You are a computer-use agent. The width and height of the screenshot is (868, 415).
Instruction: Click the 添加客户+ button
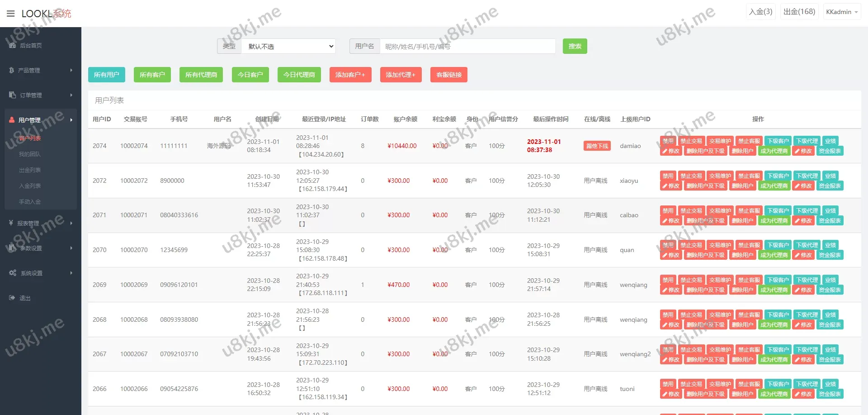[x=350, y=75]
